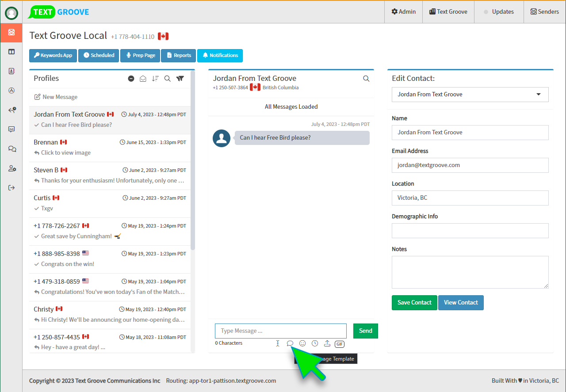Image resolution: width=566 pixels, height=392 pixels.
Task: Open Scheduled messages
Action: tap(99, 55)
